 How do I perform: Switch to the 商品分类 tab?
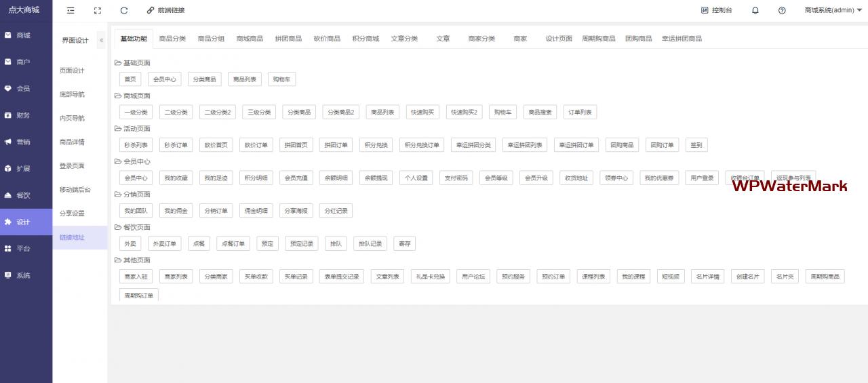click(172, 39)
